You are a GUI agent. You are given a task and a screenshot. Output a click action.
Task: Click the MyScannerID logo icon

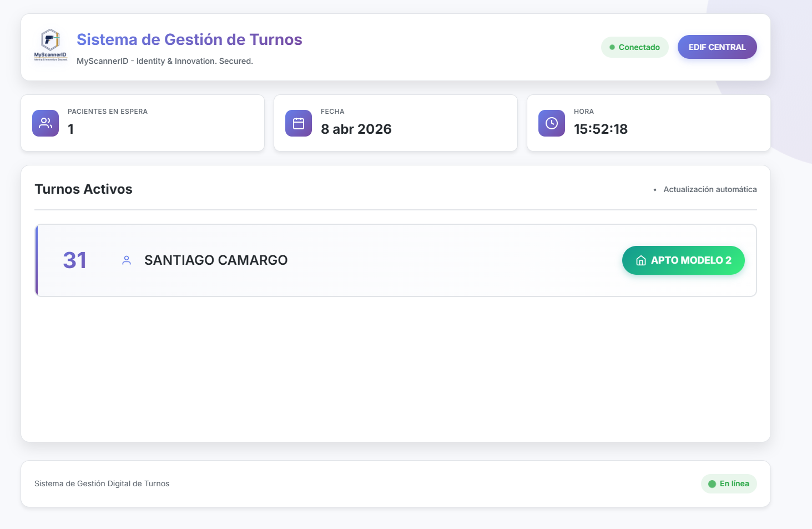pyautogui.click(x=51, y=44)
